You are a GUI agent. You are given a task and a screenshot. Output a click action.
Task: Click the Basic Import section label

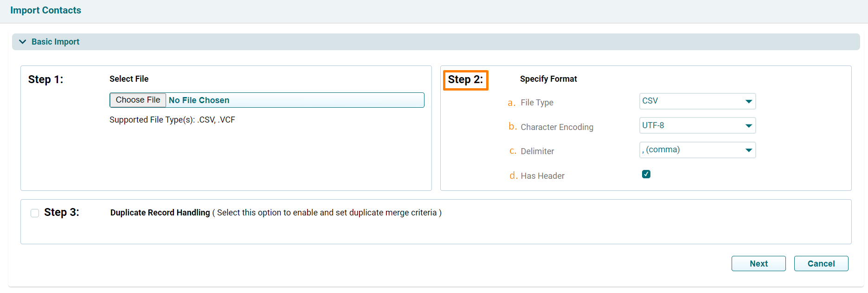pos(55,42)
